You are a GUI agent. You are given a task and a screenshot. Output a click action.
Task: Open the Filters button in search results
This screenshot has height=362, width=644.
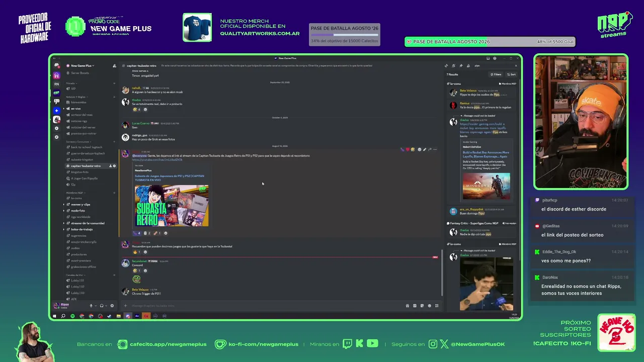coord(496,74)
